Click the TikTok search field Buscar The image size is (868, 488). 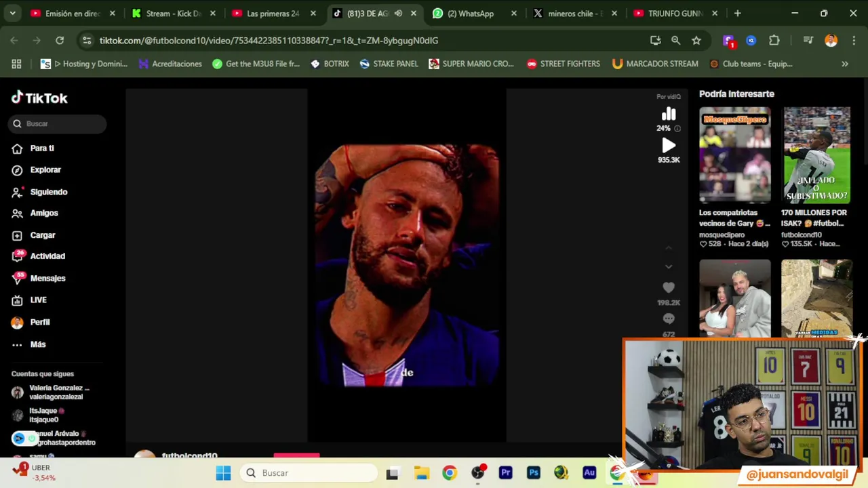pyautogui.click(x=58, y=123)
